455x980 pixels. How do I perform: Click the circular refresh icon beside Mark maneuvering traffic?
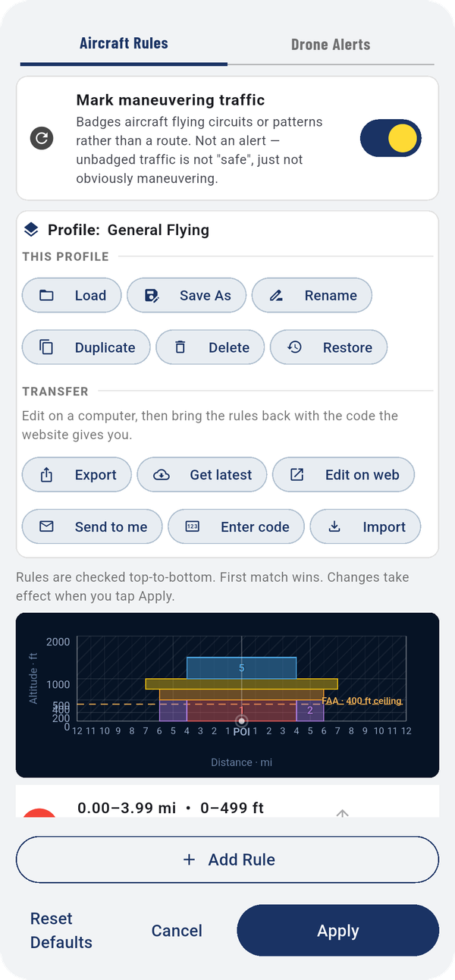point(42,138)
